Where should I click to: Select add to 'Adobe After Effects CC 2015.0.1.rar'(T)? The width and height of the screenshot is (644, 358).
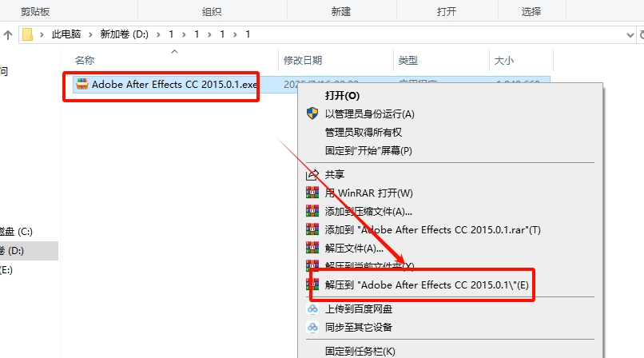click(x=433, y=229)
